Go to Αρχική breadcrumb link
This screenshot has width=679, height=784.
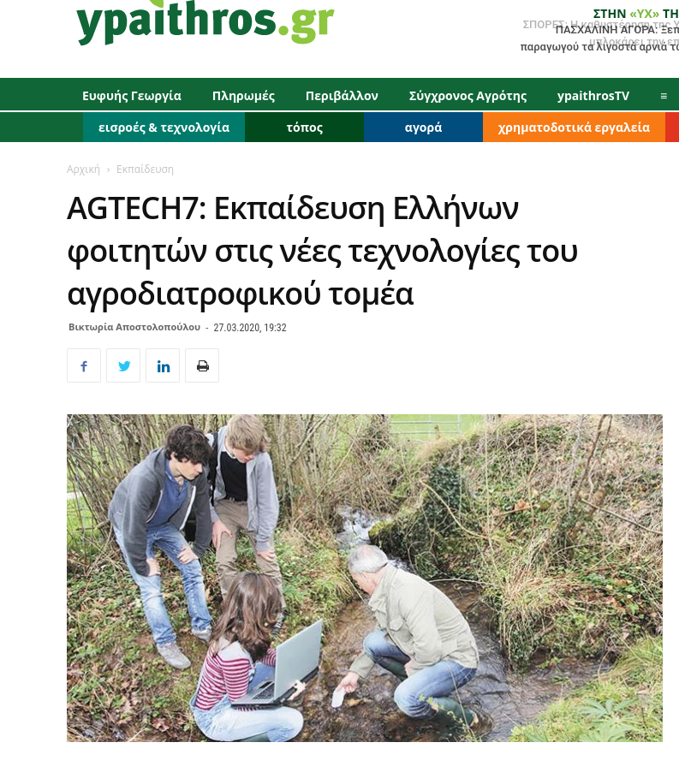coord(84,169)
